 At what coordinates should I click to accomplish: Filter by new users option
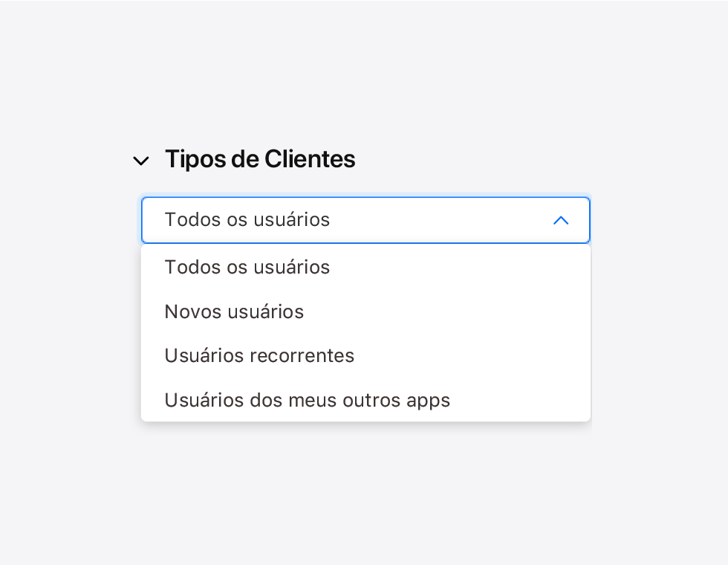365,311
